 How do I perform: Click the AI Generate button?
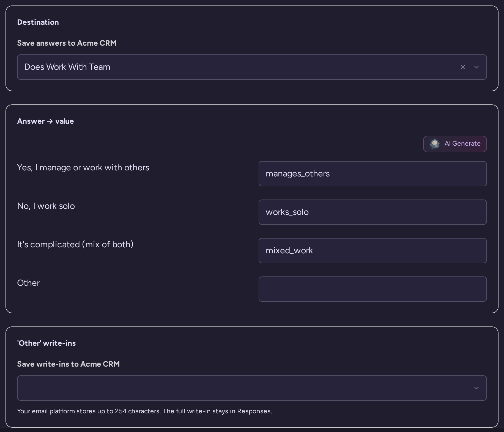tap(455, 144)
